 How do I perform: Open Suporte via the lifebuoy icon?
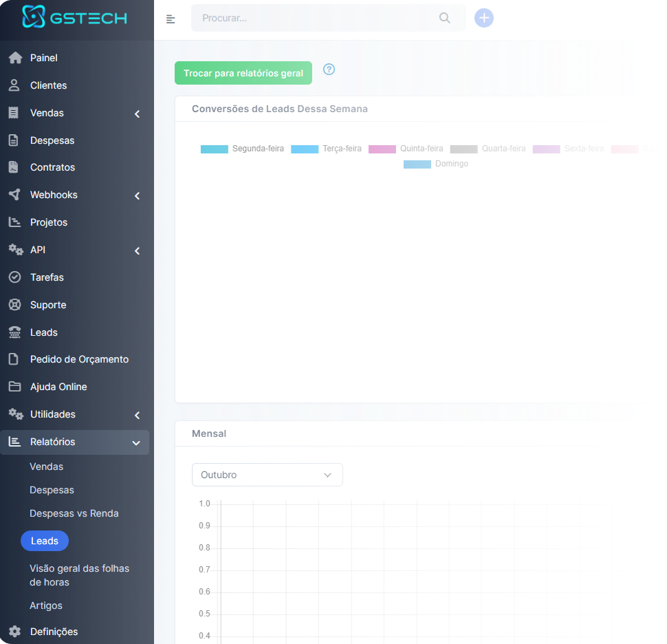pos(15,305)
